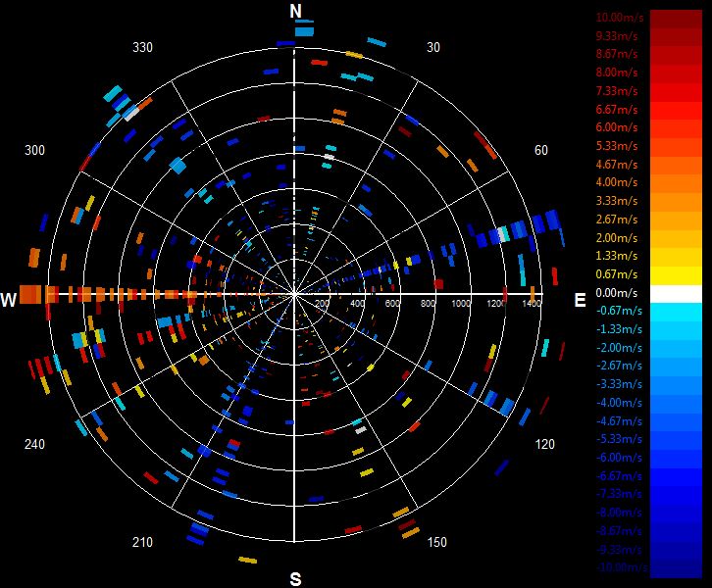This screenshot has height=588, width=712.
Task: Select the W compass label
Action: pyautogui.click(x=8, y=300)
